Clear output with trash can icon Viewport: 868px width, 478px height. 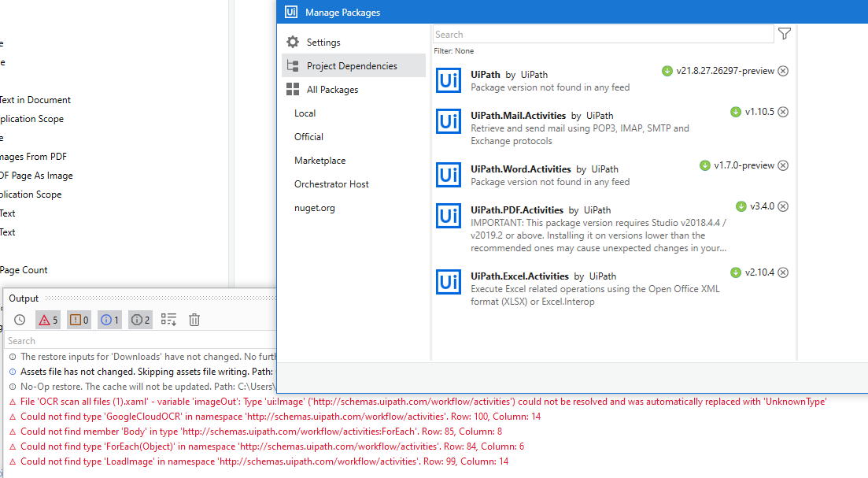[x=194, y=320]
